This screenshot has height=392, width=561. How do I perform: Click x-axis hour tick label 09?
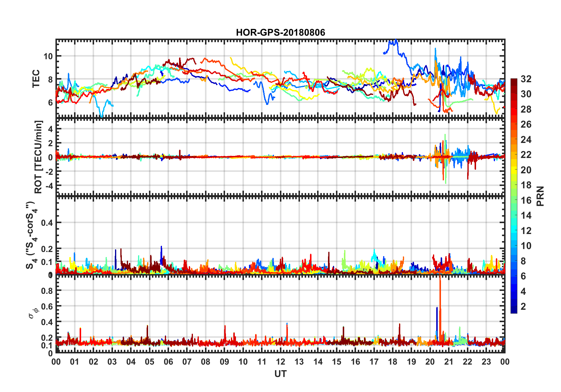click(224, 362)
